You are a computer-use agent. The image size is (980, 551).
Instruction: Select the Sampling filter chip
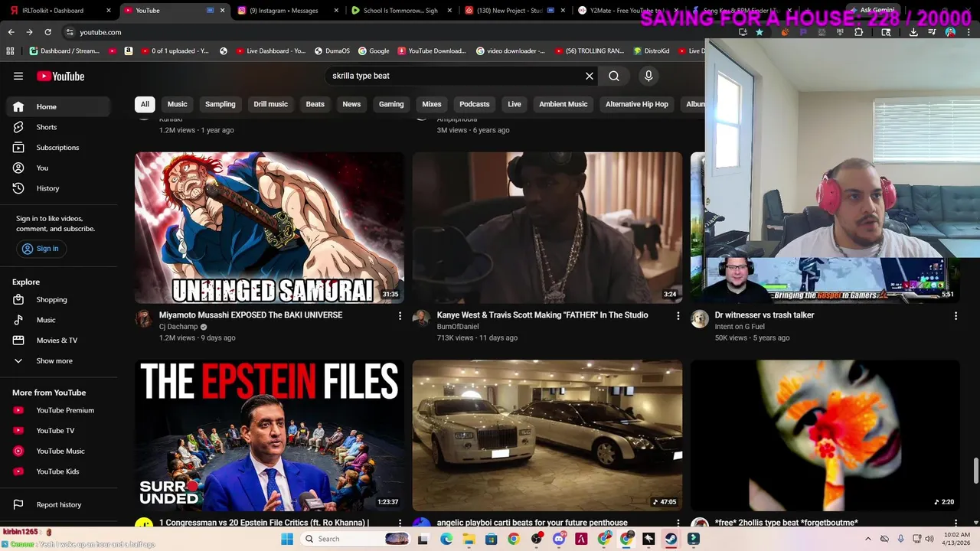tap(220, 104)
